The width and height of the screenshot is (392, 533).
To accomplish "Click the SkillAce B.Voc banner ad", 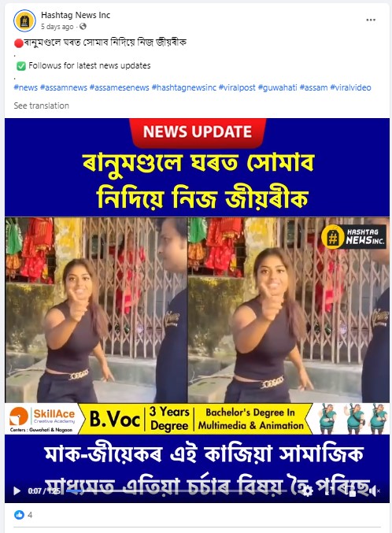I will click(198, 419).
